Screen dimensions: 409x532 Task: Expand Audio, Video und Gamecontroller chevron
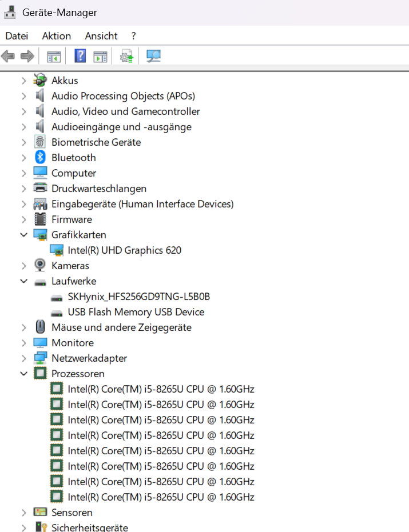(x=23, y=111)
